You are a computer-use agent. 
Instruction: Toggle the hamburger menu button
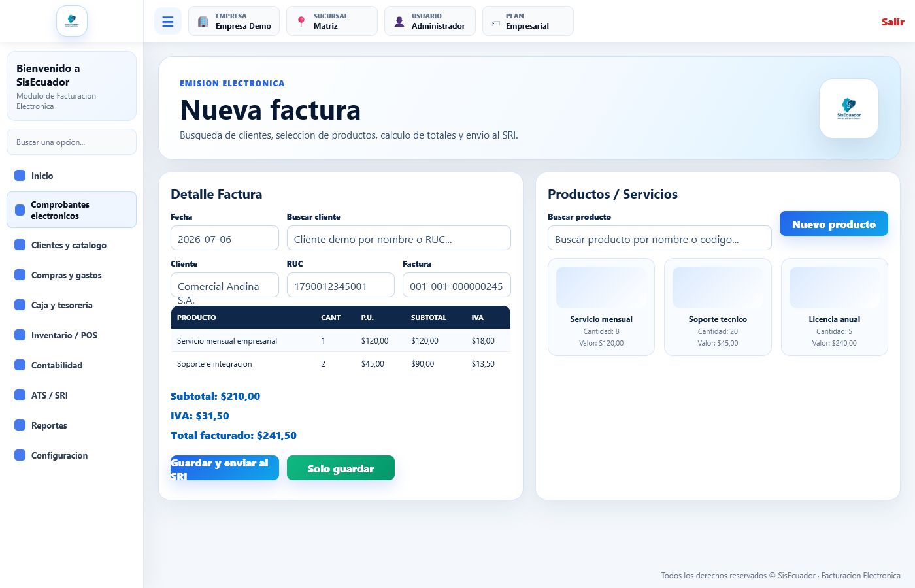click(168, 22)
